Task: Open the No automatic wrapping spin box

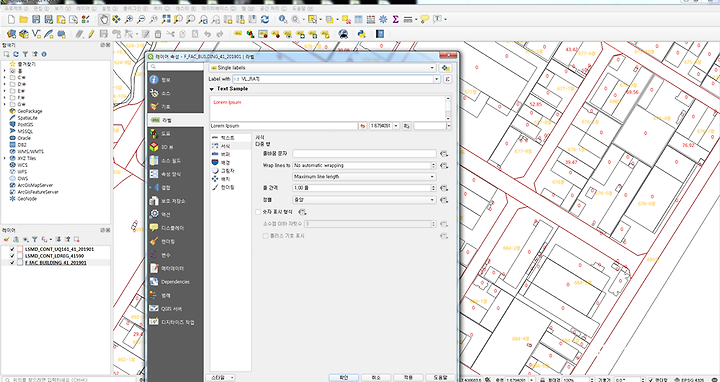Action: coord(364,165)
